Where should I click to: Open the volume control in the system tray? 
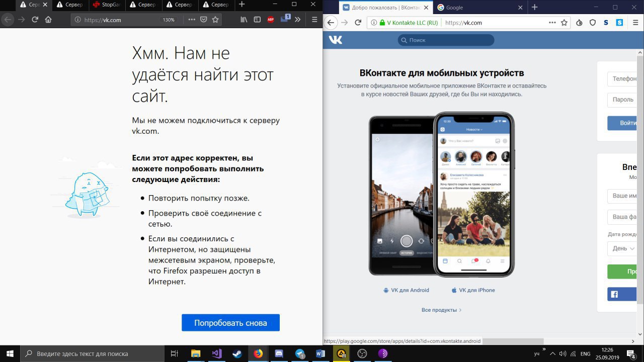coord(563,353)
